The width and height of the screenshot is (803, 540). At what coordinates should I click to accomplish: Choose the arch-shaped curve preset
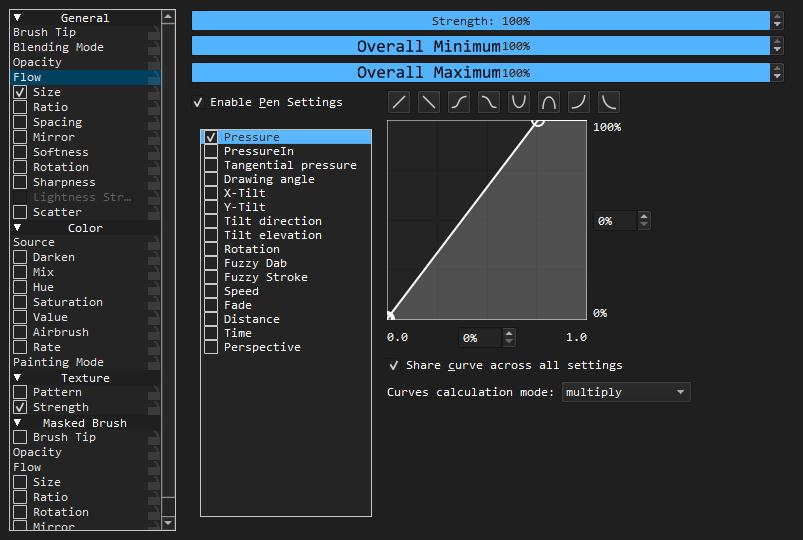click(x=549, y=102)
